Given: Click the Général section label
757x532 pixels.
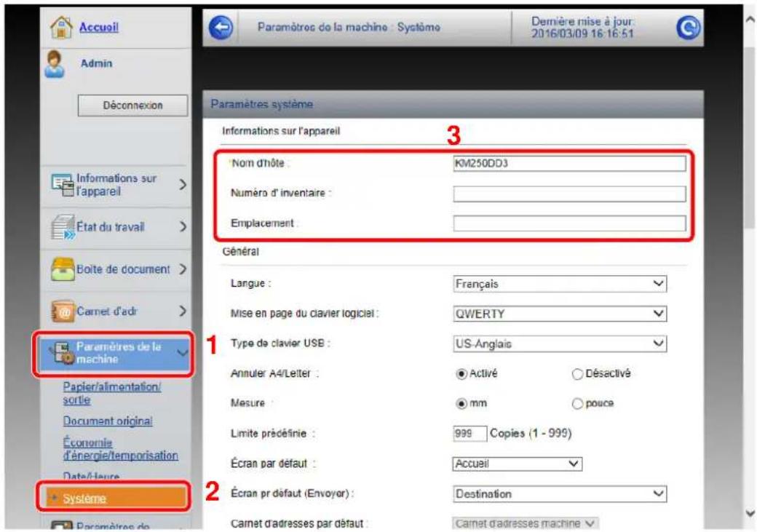Looking at the screenshot, I should click(240, 252).
